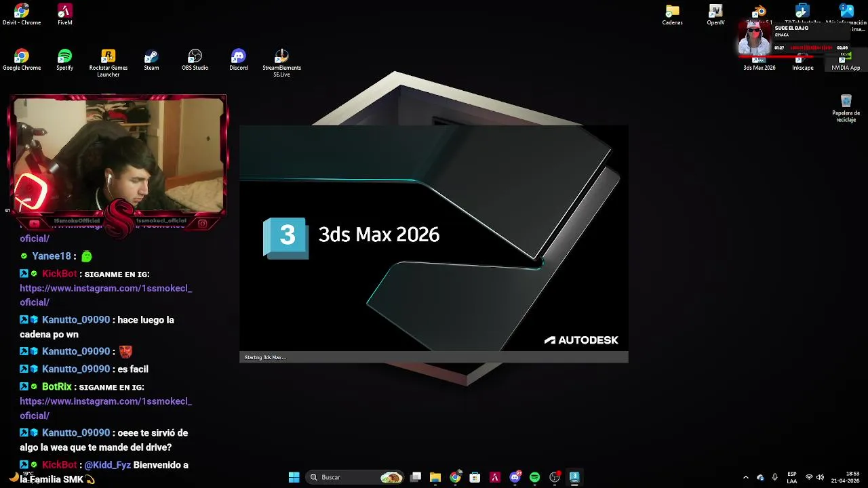868x488 pixels.
Task: Switch to Discord in the taskbar
Action: (x=515, y=477)
